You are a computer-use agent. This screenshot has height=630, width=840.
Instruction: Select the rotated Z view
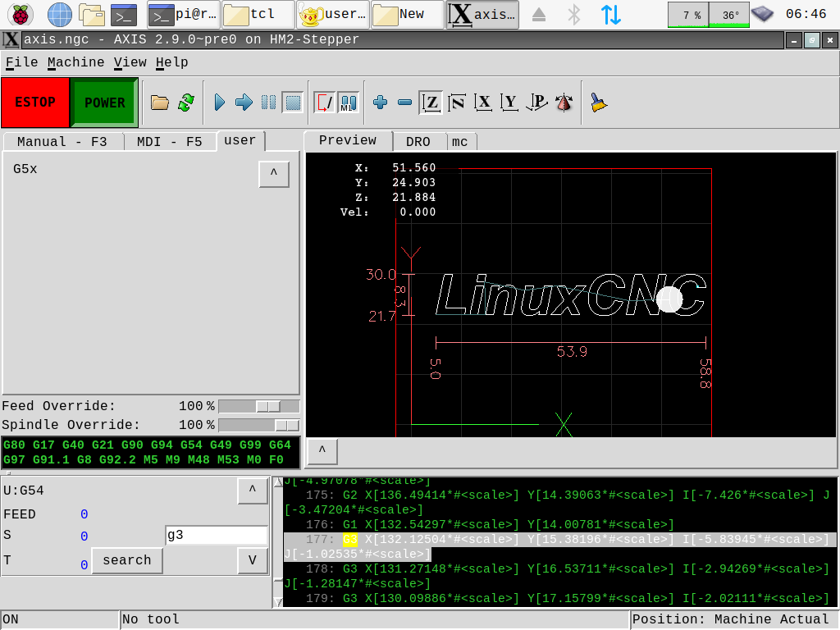[x=456, y=103]
